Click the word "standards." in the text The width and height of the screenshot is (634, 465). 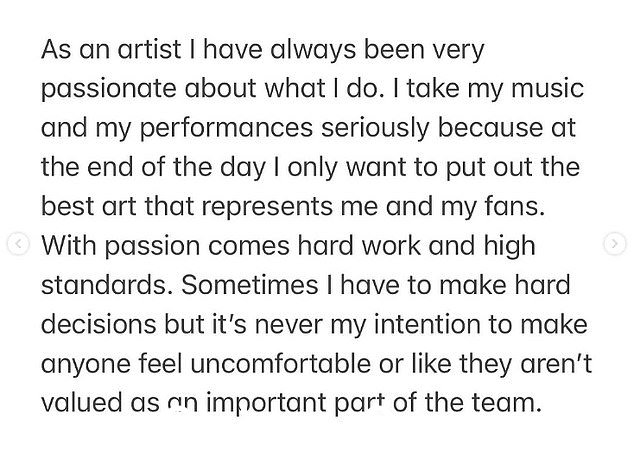tap(104, 285)
